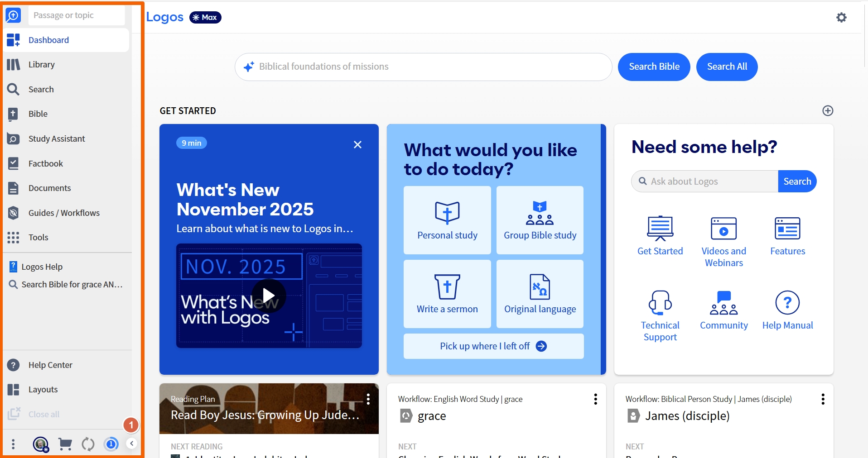Click the Search All button
The height and width of the screenshot is (458, 868).
point(727,67)
